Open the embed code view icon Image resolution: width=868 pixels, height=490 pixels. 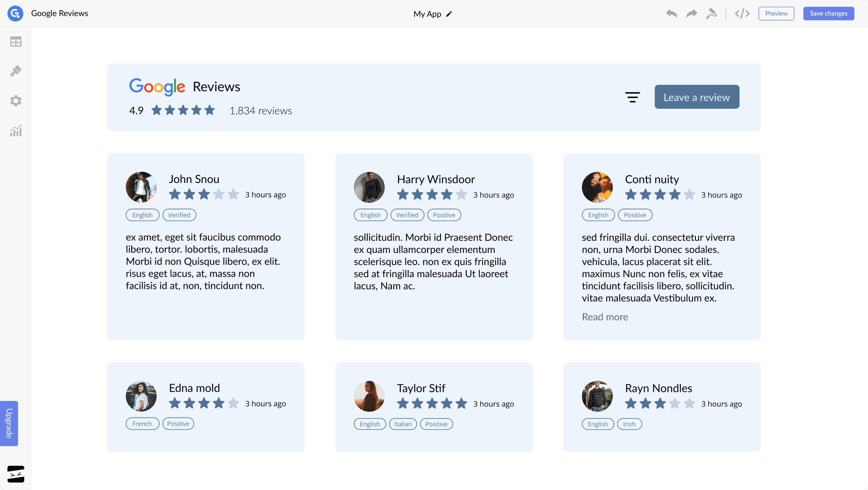(x=742, y=14)
